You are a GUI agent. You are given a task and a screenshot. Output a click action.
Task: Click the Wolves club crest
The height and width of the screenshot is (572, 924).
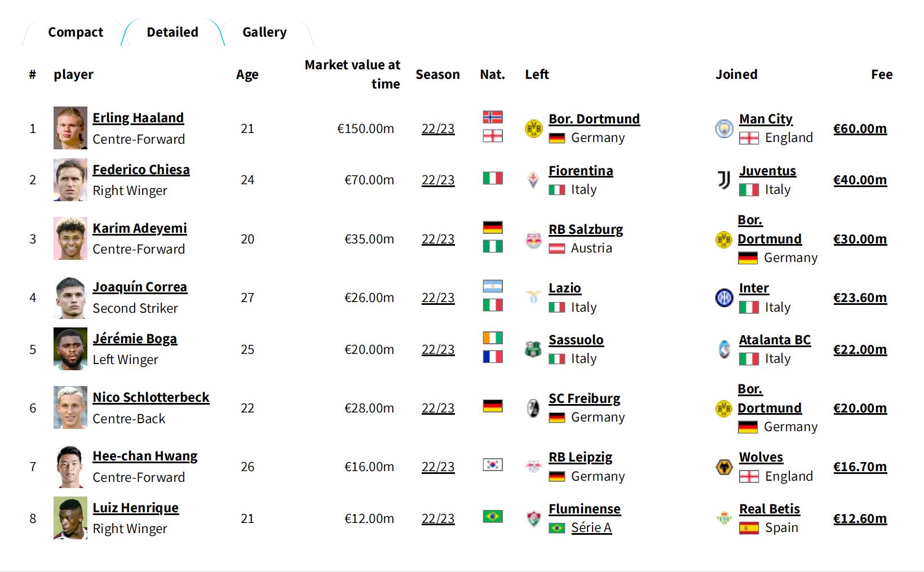pyautogui.click(x=724, y=467)
